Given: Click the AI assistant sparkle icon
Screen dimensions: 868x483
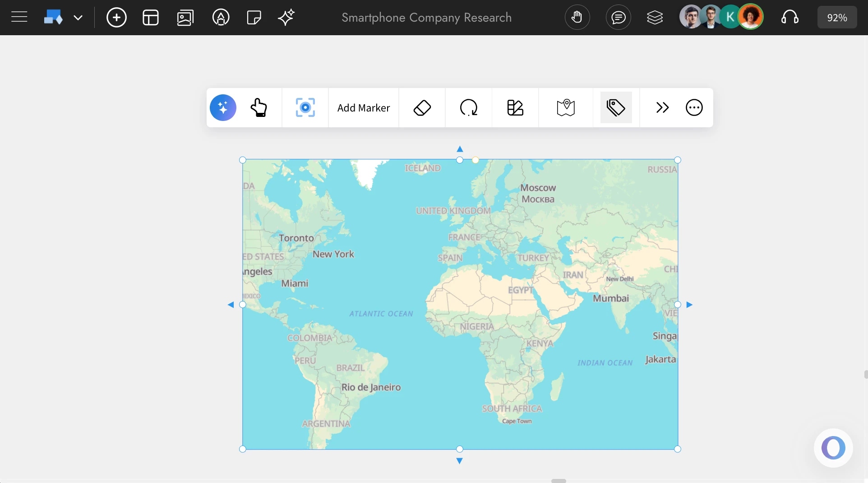Looking at the screenshot, I should click(x=286, y=17).
